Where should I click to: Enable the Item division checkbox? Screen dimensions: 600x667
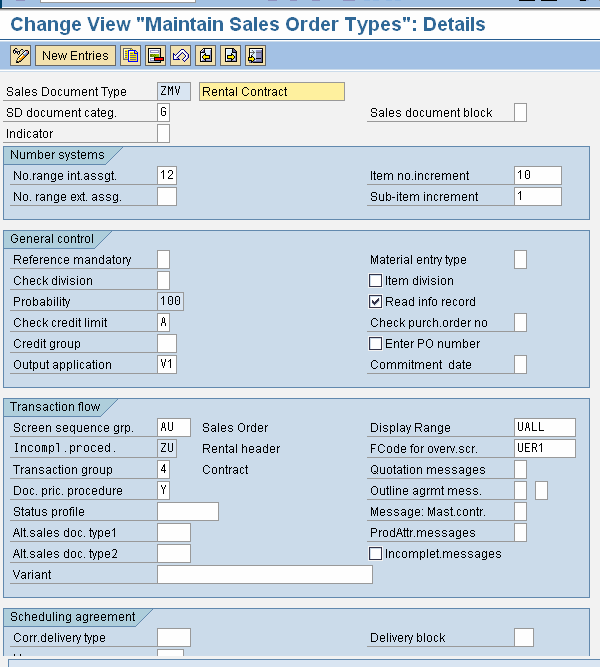coord(375,281)
